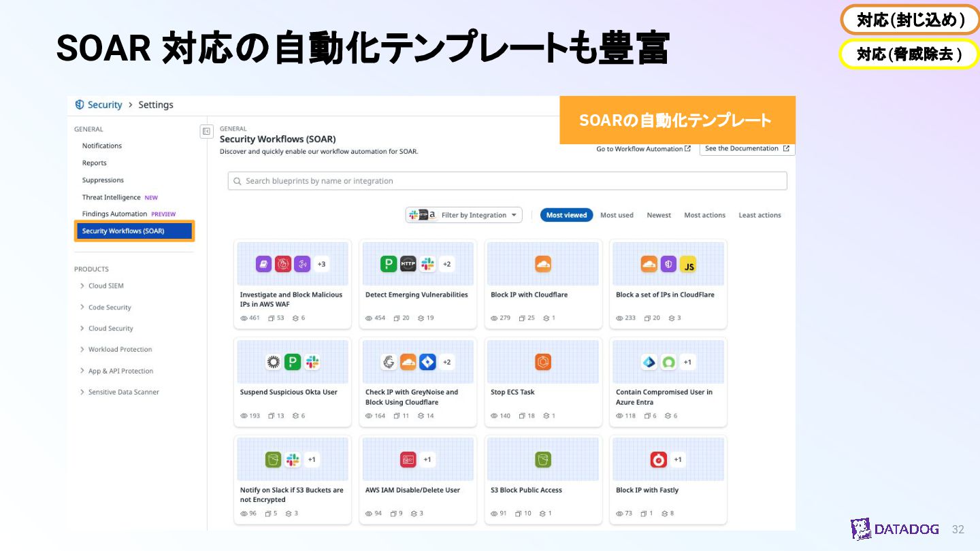Click the Cloudflare icon on Check IP with GreyNoise card
Image resolution: width=980 pixels, height=551 pixels.
click(x=408, y=362)
